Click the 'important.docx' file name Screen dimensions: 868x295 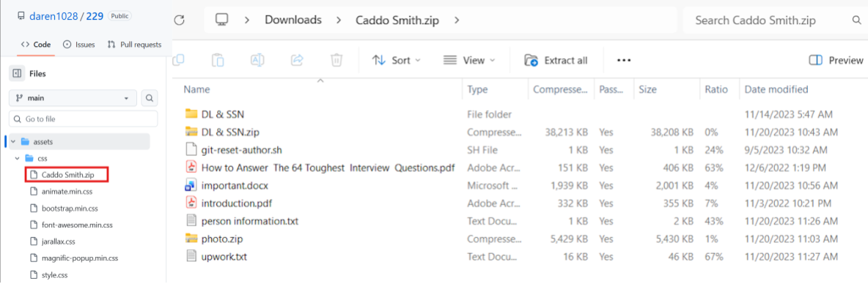tap(235, 185)
